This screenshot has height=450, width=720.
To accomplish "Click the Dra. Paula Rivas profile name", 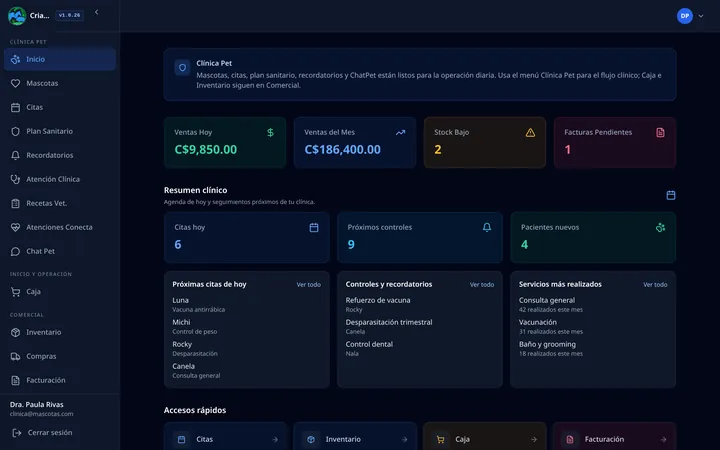I will (x=37, y=405).
